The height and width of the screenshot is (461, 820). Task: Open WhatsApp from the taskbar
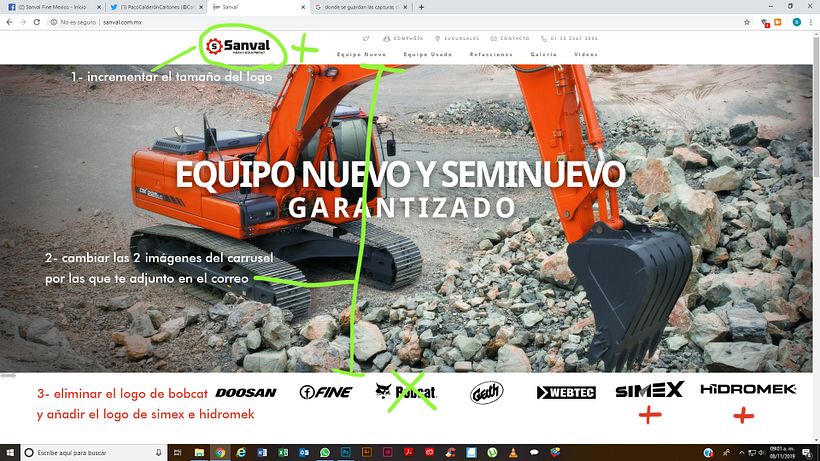[x=325, y=452]
